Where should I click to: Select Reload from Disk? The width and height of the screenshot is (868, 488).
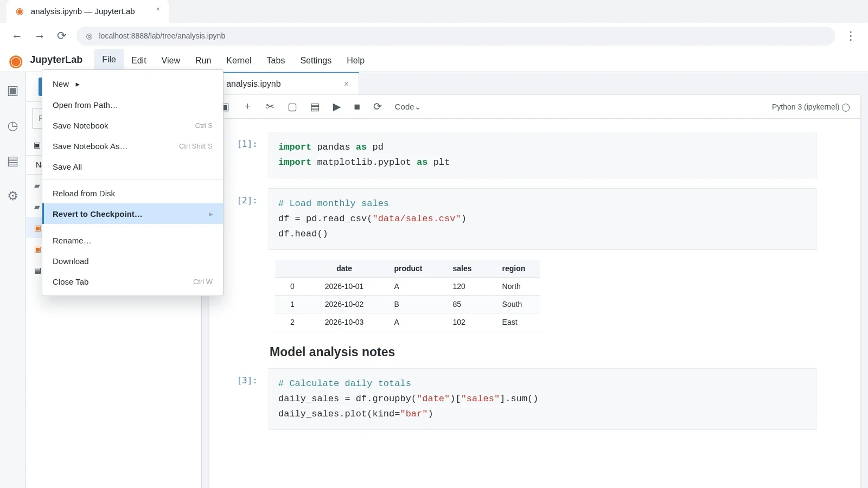(x=132, y=194)
